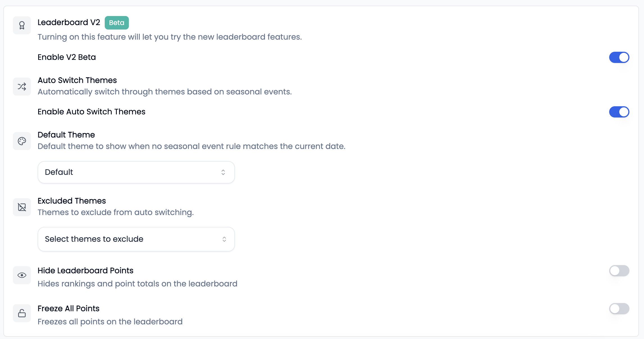
Task: Open the Default Theme dropdown
Action: pyautogui.click(x=136, y=172)
